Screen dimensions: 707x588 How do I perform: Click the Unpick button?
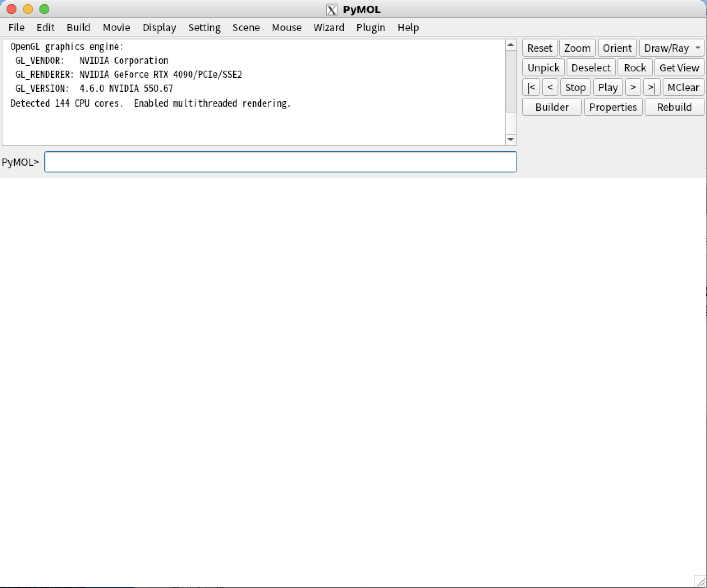[x=543, y=68]
